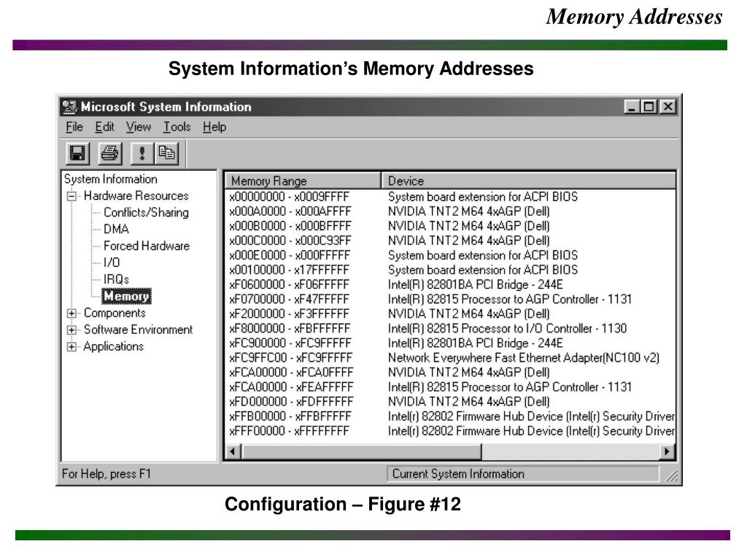747x560 pixels.
Task: Open the Edit menu
Action: click(104, 127)
